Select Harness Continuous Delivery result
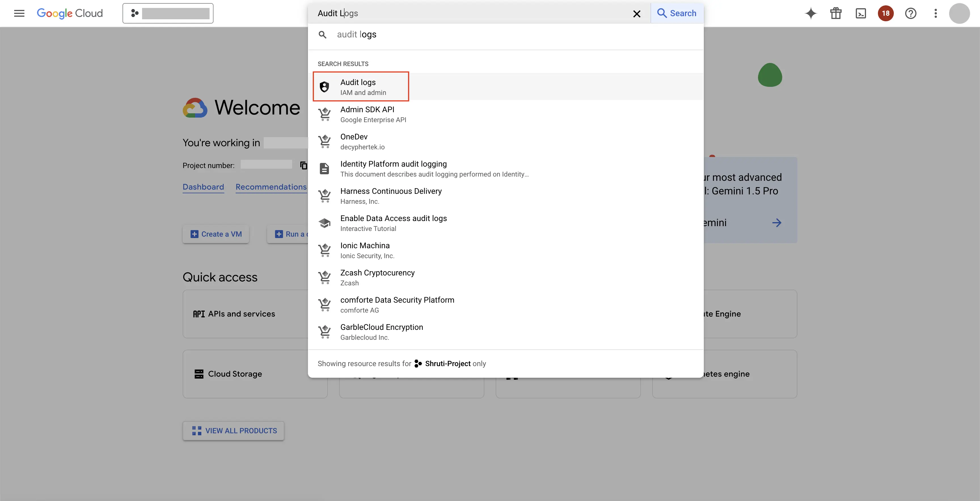The width and height of the screenshot is (980, 501). point(506,196)
